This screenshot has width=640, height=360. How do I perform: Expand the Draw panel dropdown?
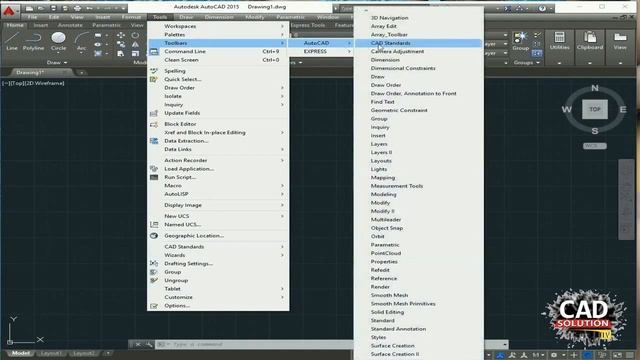coord(57,63)
